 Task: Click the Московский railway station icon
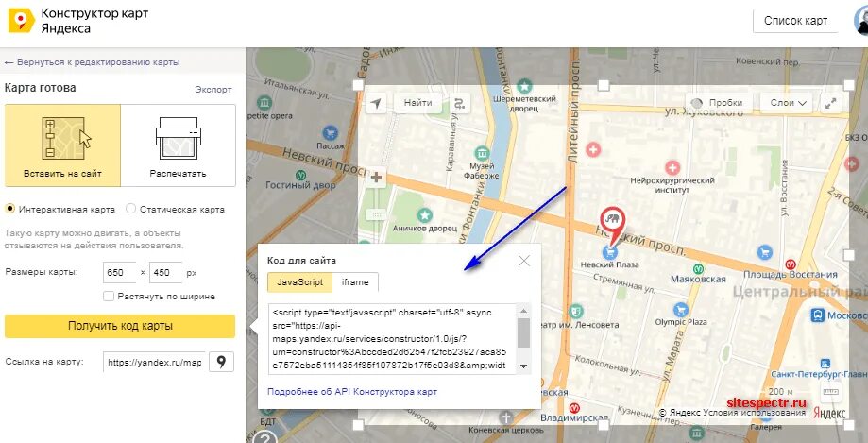coord(817,315)
